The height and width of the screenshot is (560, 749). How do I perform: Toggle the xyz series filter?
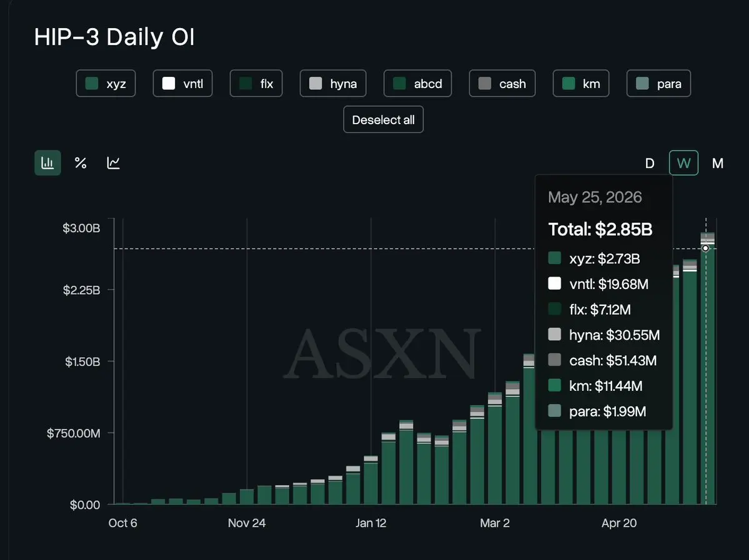click(x=106, y=84)
